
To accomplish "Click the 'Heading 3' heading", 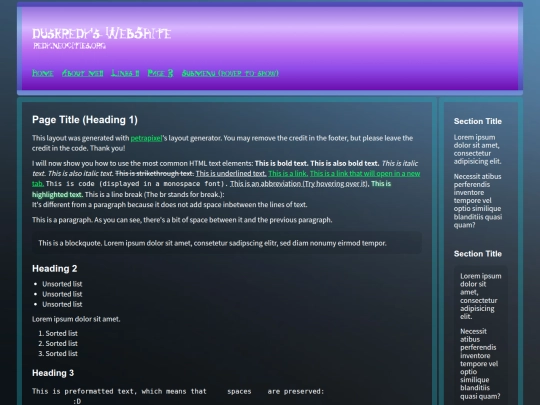I will click(x=53, y=373).
